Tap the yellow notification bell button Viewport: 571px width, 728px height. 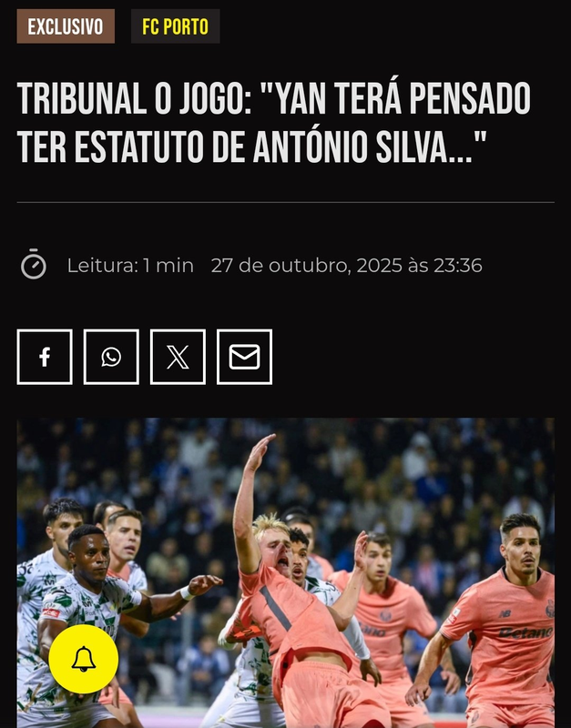(x=84, y=659)
